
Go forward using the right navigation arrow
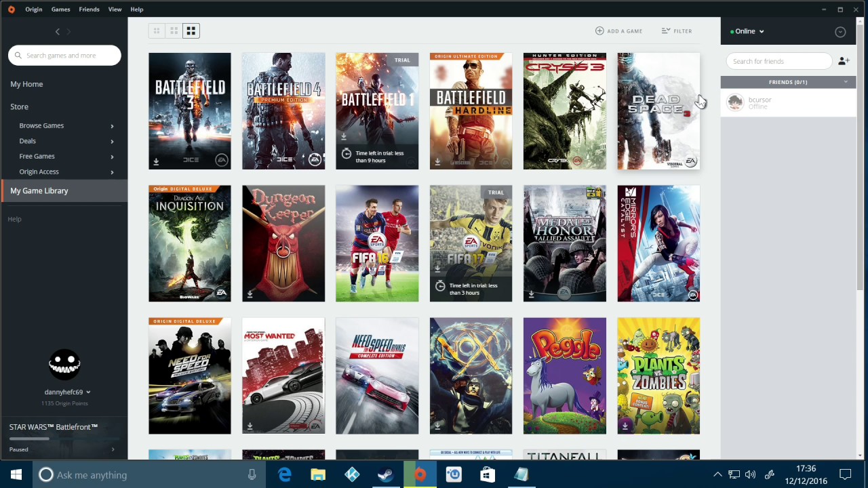(68, 32)
